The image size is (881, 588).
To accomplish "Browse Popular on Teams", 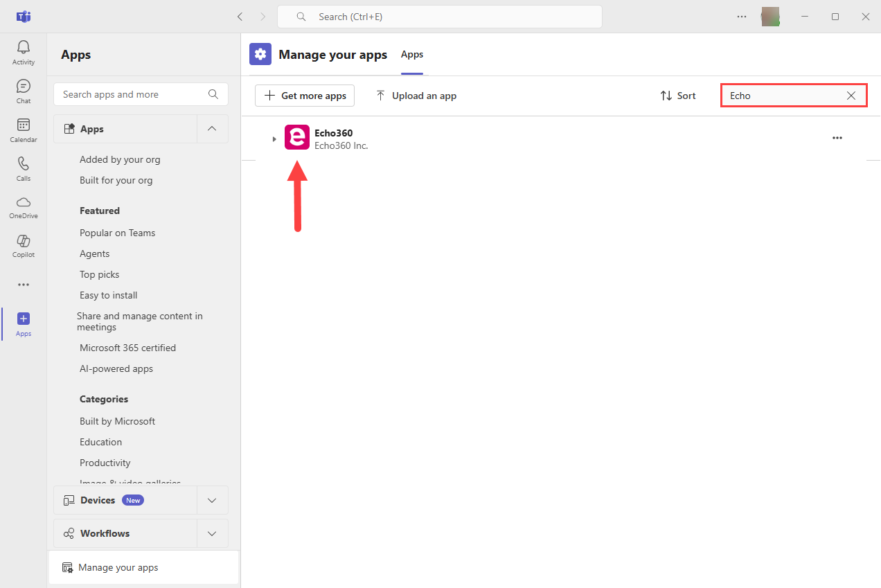I will tap(118, 233).
